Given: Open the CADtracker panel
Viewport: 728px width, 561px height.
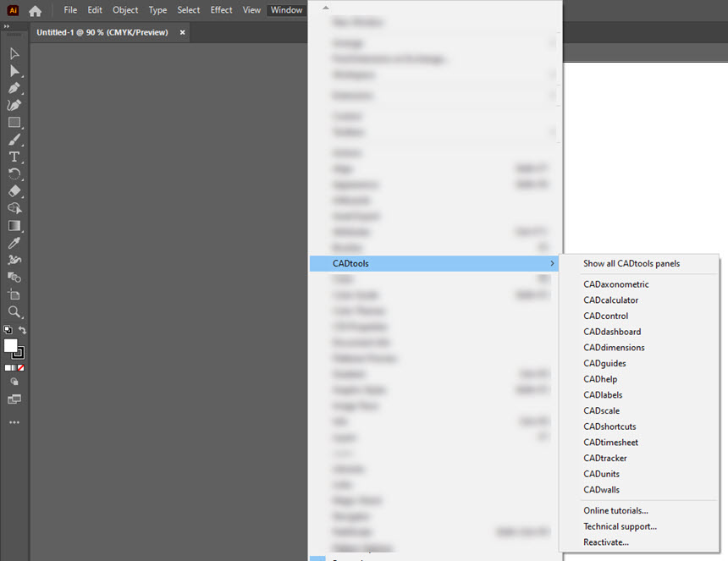Looking at the screenshot, I should (605, 458).
